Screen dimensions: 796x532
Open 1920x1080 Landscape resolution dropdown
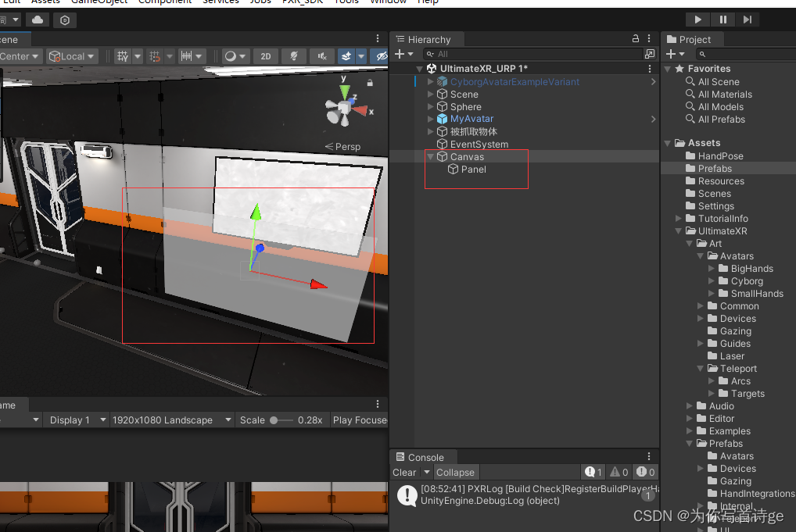[171, 420]
